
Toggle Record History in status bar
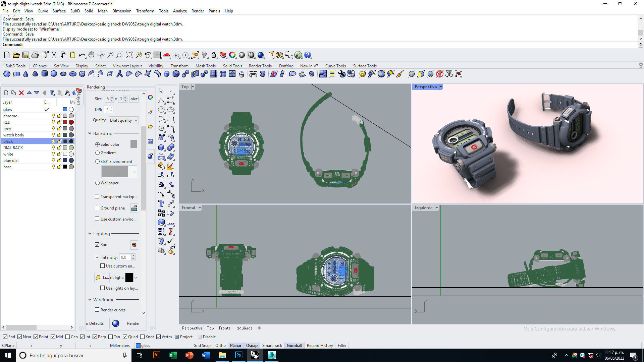pyautogui.click(x=320, y=346)
